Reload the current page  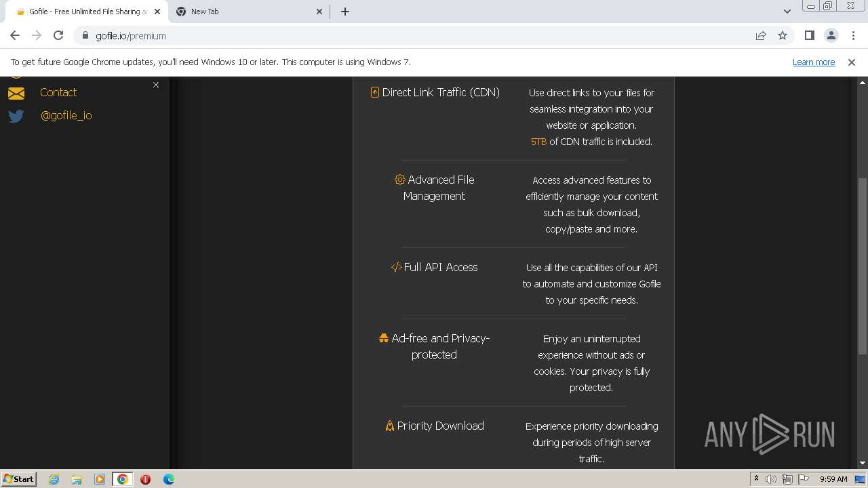pyautogui.click(x=58, y=35)
